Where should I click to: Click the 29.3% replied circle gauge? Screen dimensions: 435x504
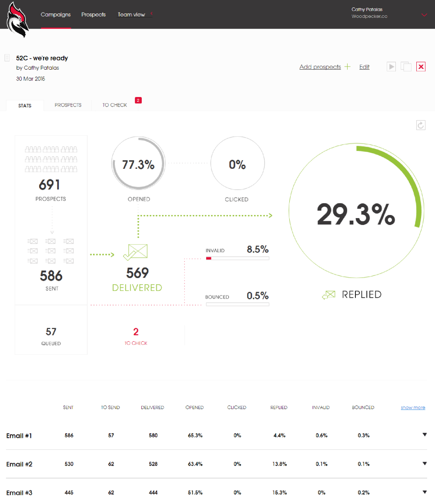356,211
